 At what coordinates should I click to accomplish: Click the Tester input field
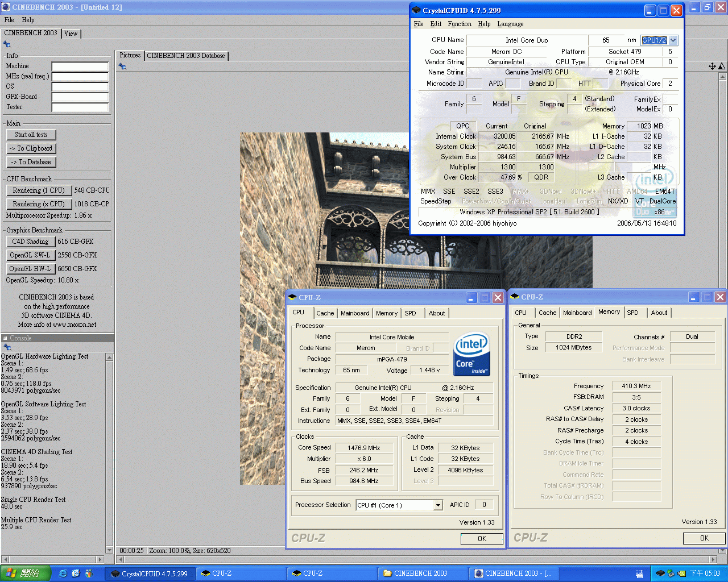point(80,107)
